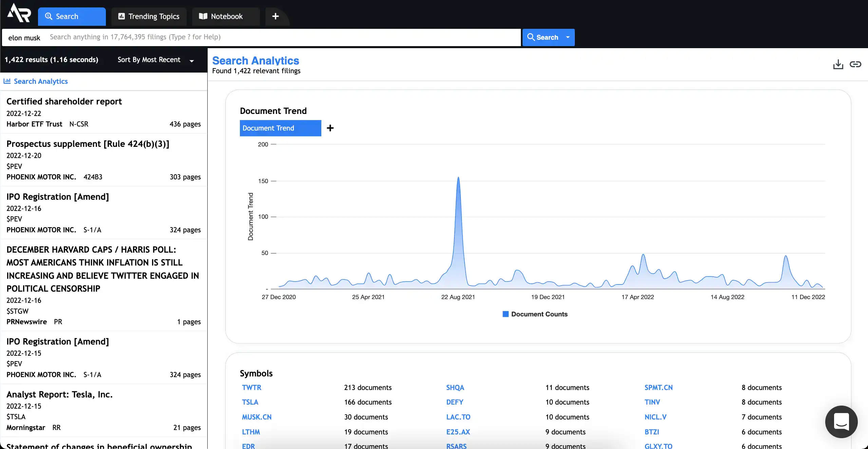Click the elon musk search term
This screenshot has height=449, width=868.
point(24,38)
